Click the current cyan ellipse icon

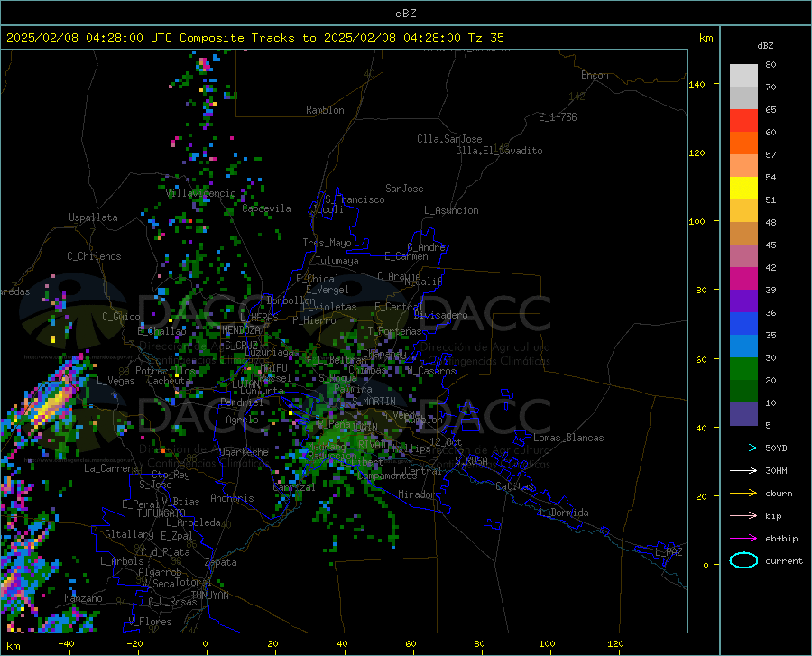click(743, 560)
